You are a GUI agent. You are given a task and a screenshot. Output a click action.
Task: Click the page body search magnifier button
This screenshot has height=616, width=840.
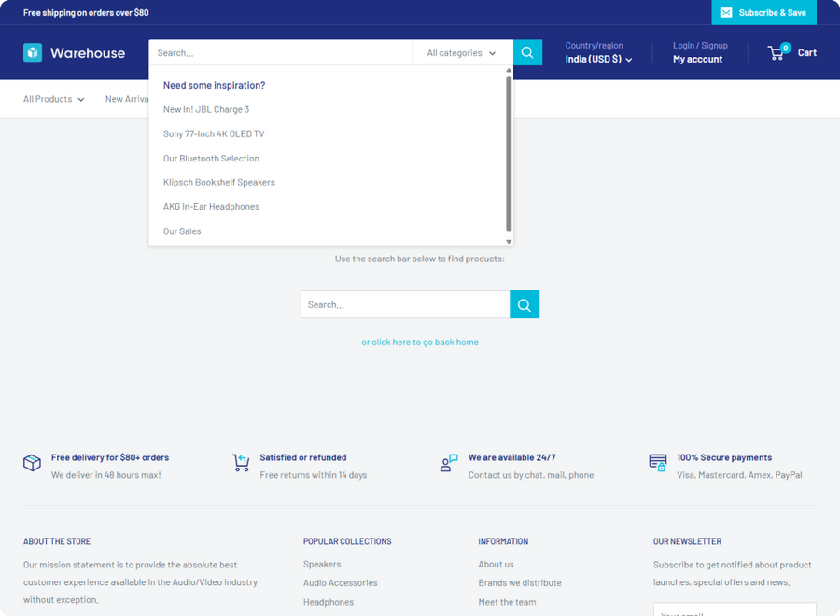pos(525,305)
